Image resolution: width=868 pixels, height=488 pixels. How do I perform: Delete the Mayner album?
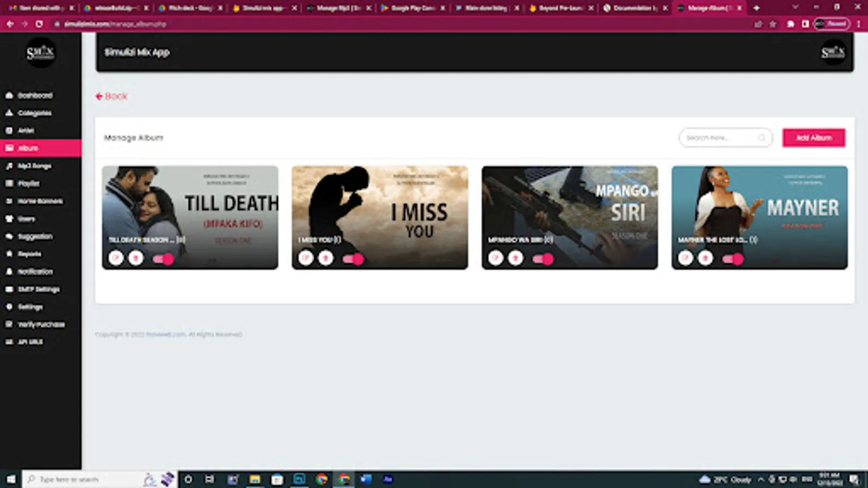coord(705,258)
